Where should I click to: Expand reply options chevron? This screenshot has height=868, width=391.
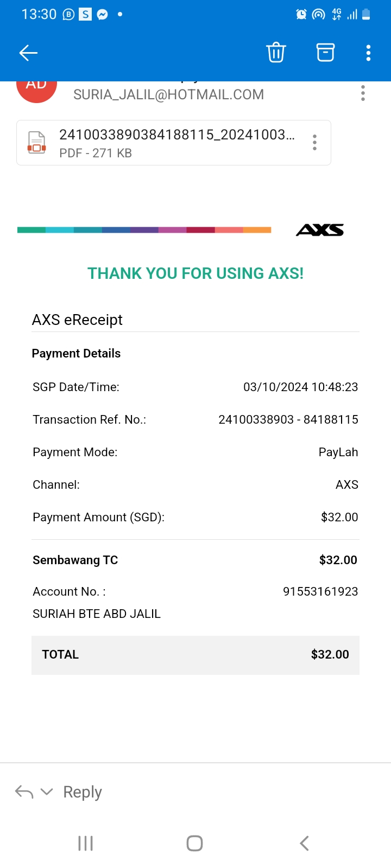point(47,792)
